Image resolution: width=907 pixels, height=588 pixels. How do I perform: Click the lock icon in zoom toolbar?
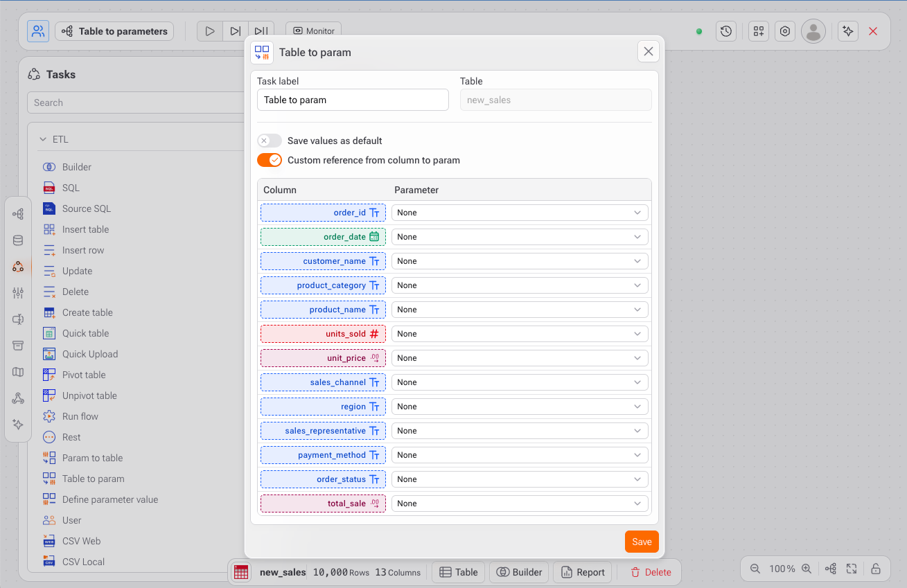coord(876,569)
